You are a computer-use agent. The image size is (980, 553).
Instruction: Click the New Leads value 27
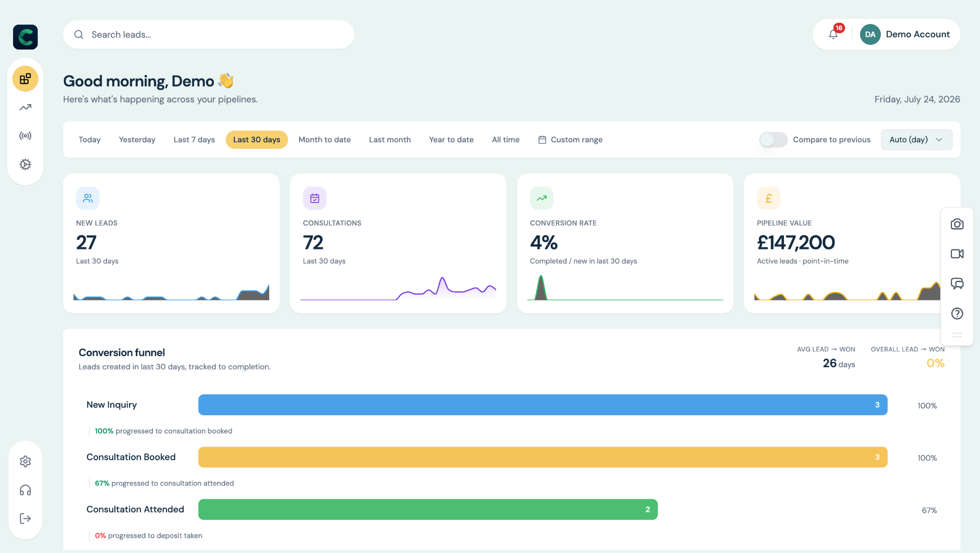[86, 242]
